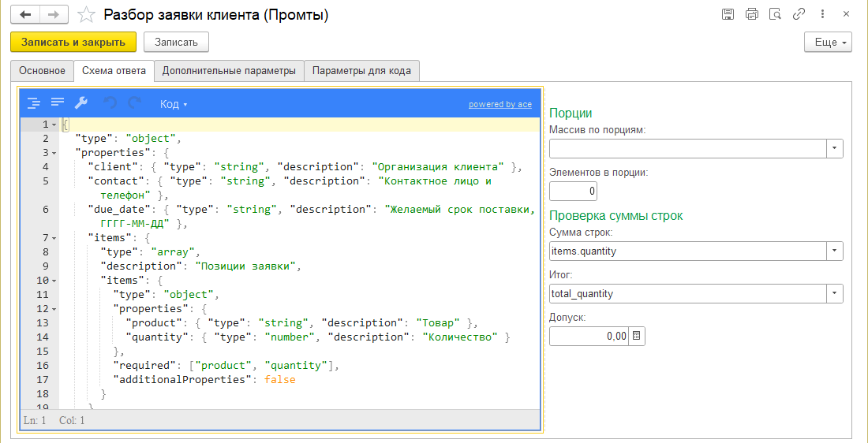Image resolution: width=868 pixels, height=443 pixels.
Task: Open the Код language dropdown
Action: [174, 104]
